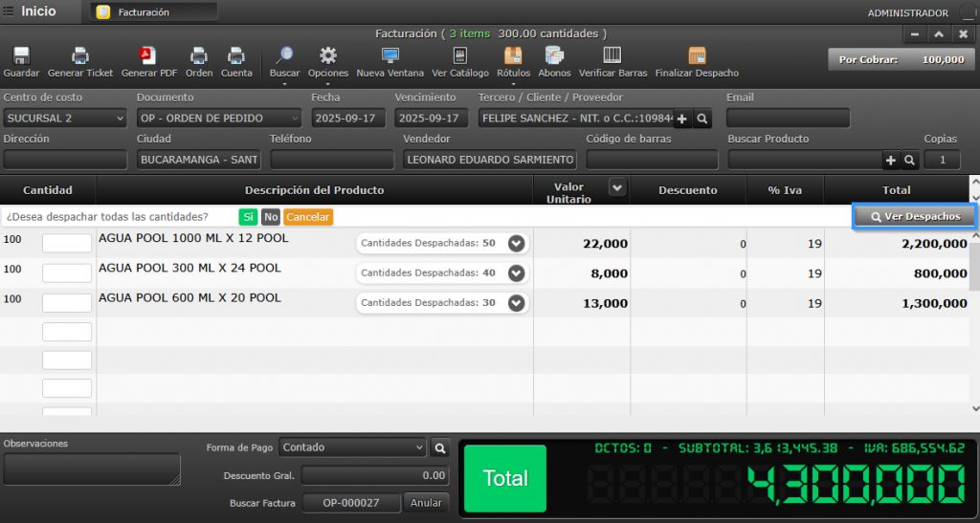Click the Observaciones text area
Viewport: 980px width, 523px height.
[x=92, y=469]
